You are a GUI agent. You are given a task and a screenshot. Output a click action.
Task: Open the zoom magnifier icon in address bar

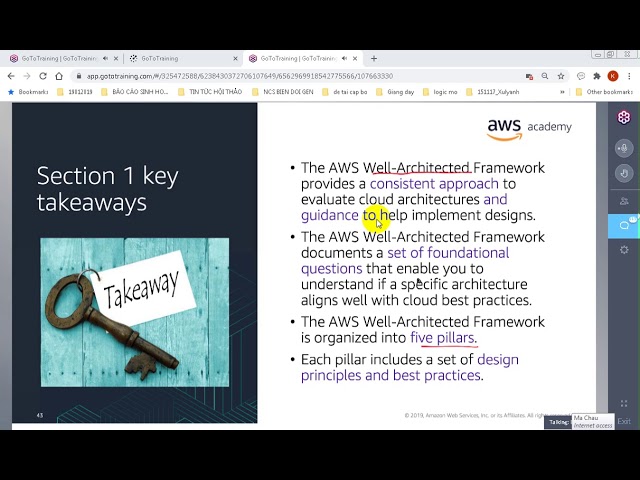(x=545, y=76)
